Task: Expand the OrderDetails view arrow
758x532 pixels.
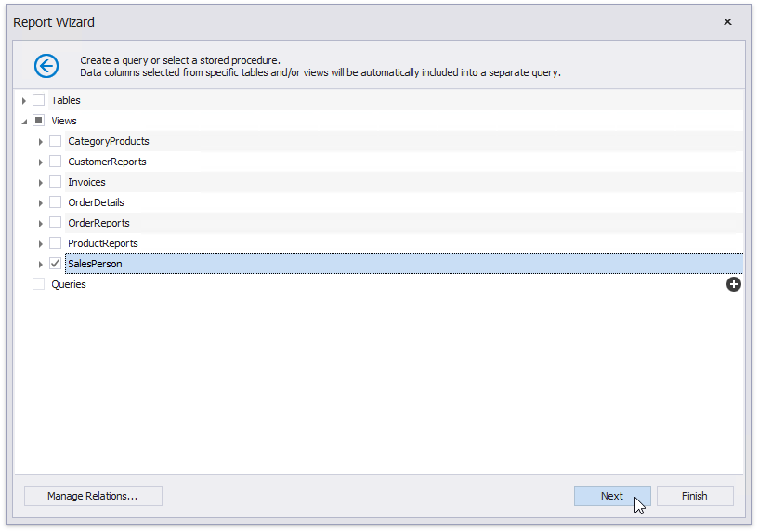Action: coord(41,202)
